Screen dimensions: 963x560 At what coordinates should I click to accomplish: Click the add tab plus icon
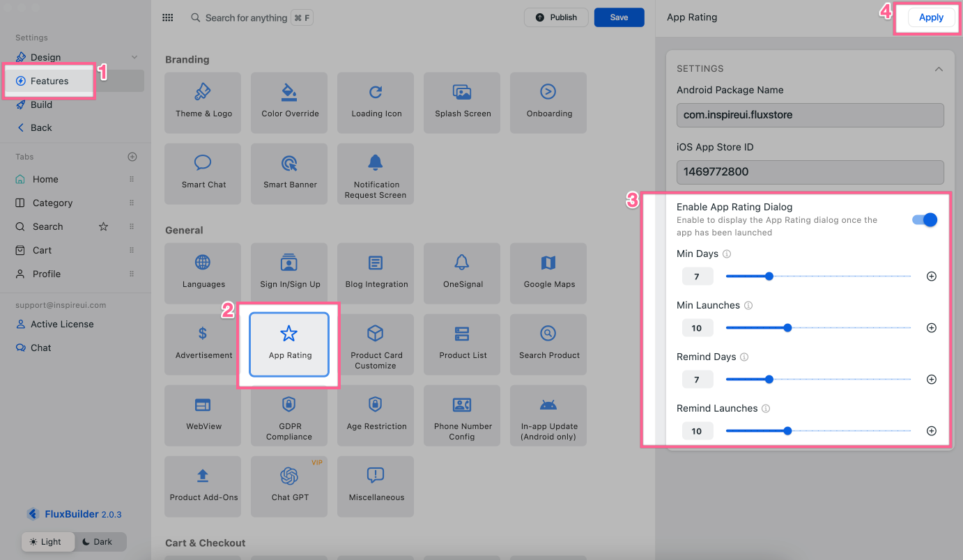point(132,157)
